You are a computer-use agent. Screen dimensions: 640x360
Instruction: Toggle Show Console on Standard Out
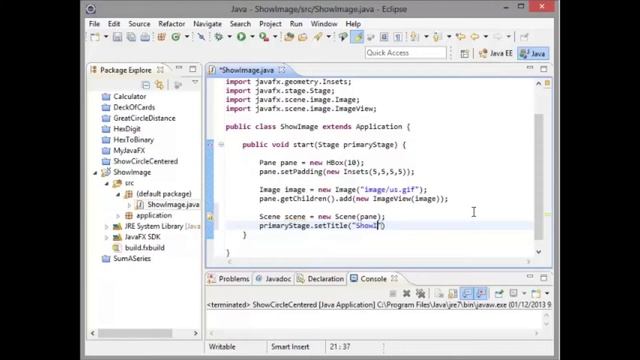[467, 293]
